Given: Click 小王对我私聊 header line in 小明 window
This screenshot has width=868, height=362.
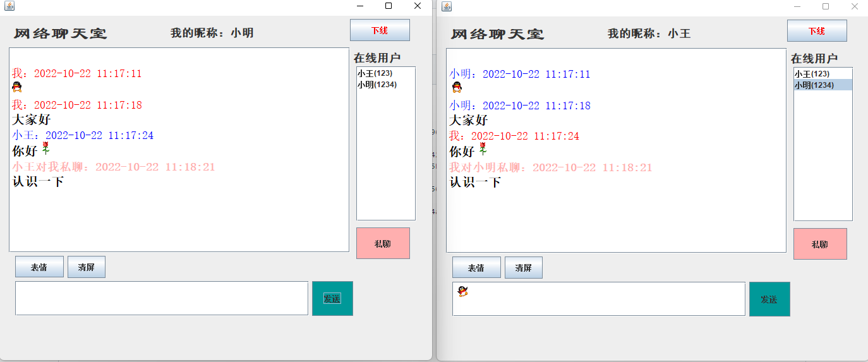Looking at the screenshot, I should (x=114, y=167).
